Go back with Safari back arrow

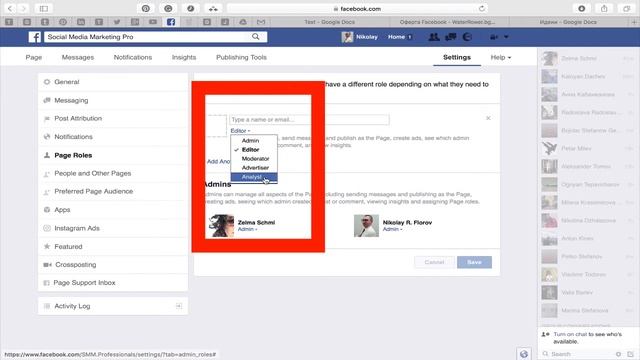point(10,8)
